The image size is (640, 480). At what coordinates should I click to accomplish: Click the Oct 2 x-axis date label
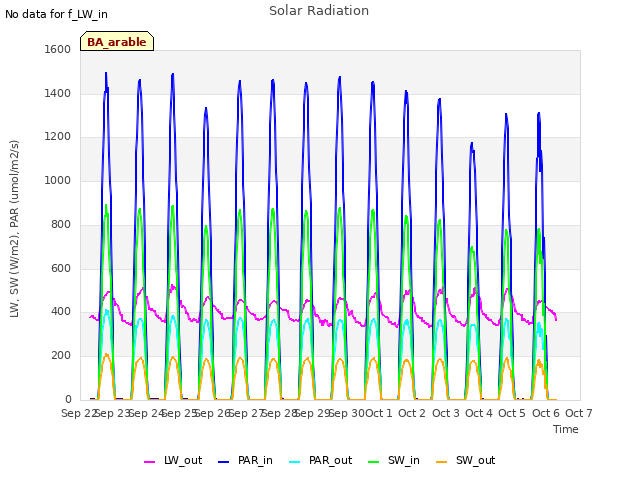(x=412, y=413)
